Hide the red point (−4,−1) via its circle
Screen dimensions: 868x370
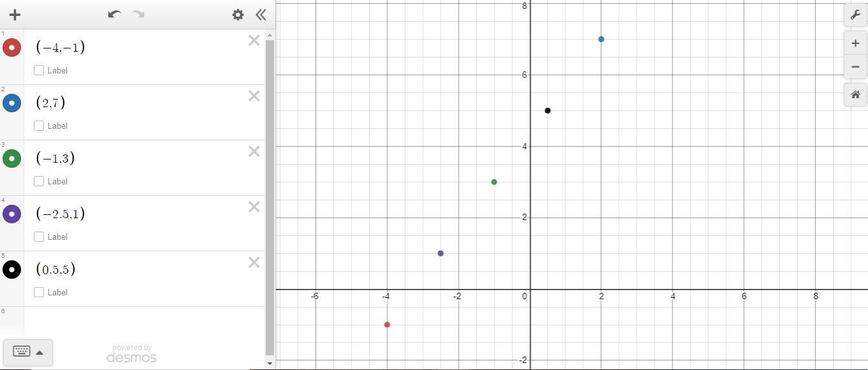click(x=12, y=47)
